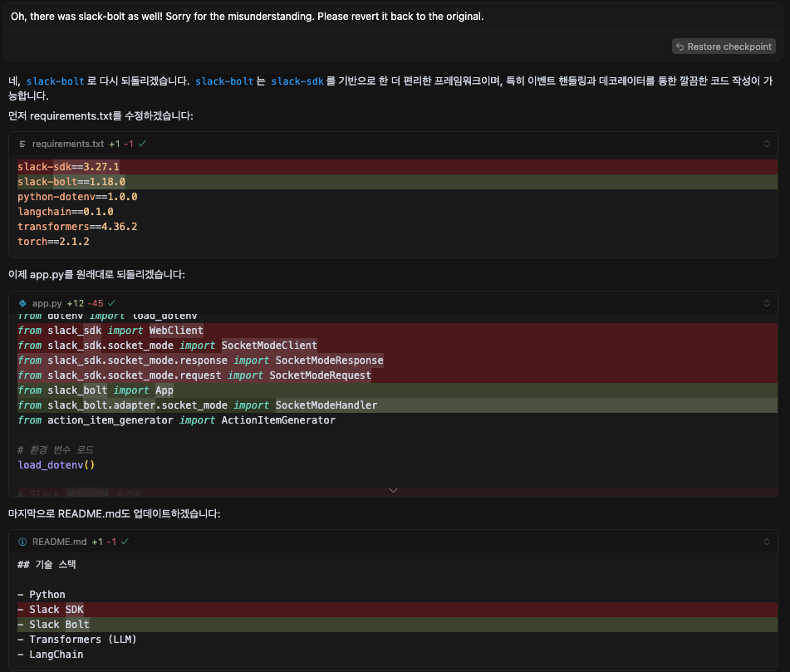Expand the app.py diff block

pyautogui.click(x=766, y=303)
